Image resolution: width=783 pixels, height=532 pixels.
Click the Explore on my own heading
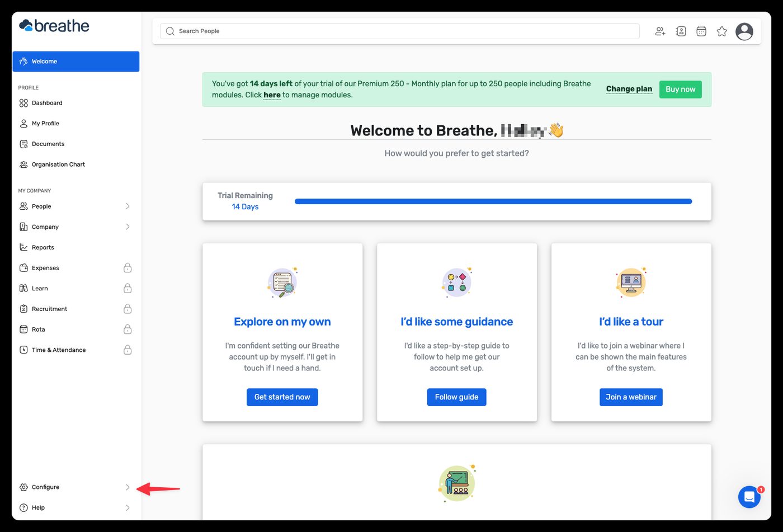(x=282, y=322)
